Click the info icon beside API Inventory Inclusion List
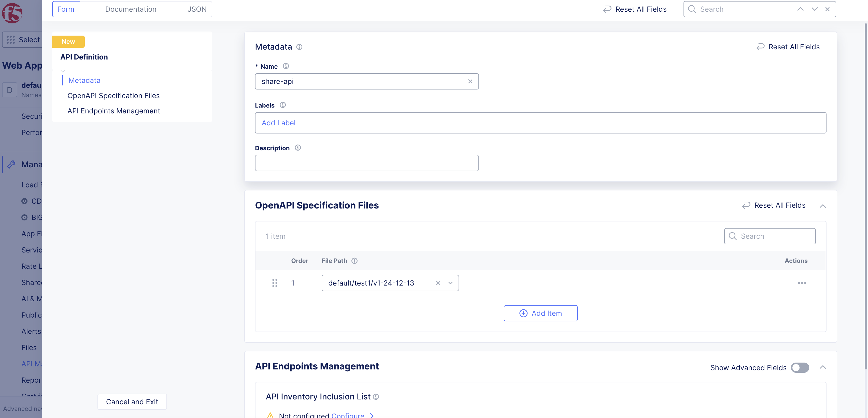 click(x=376, y=397)
